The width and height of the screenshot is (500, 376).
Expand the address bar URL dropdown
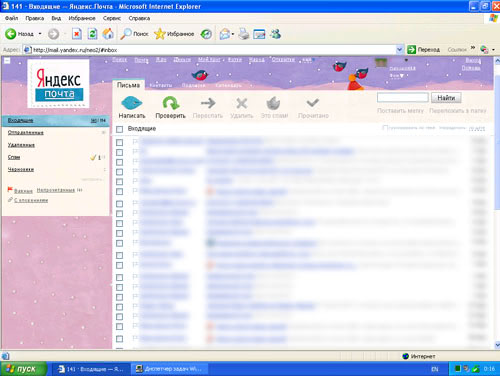coord(400,50)
